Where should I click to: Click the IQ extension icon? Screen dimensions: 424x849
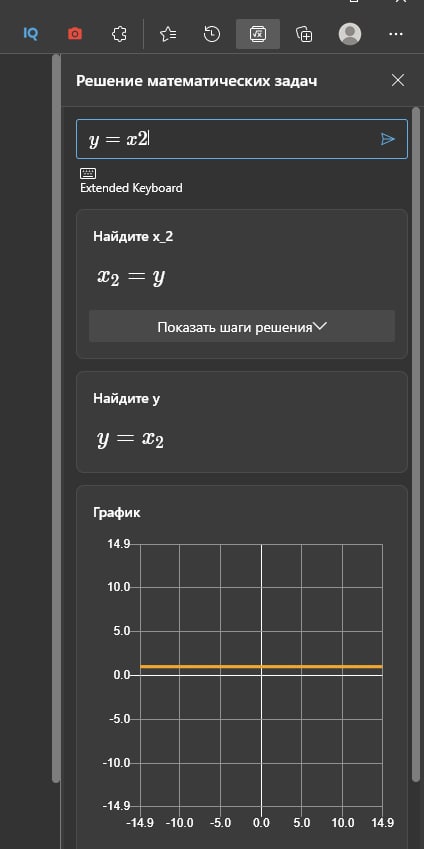point(31,34)
